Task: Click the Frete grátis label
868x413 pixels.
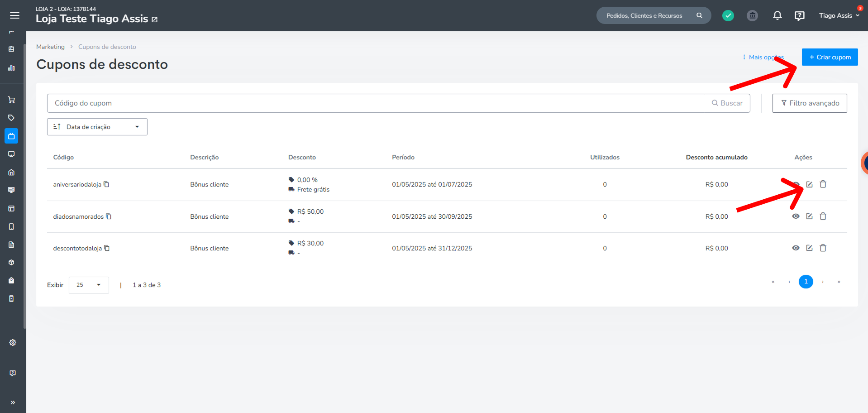Action: tap(313, 189)
